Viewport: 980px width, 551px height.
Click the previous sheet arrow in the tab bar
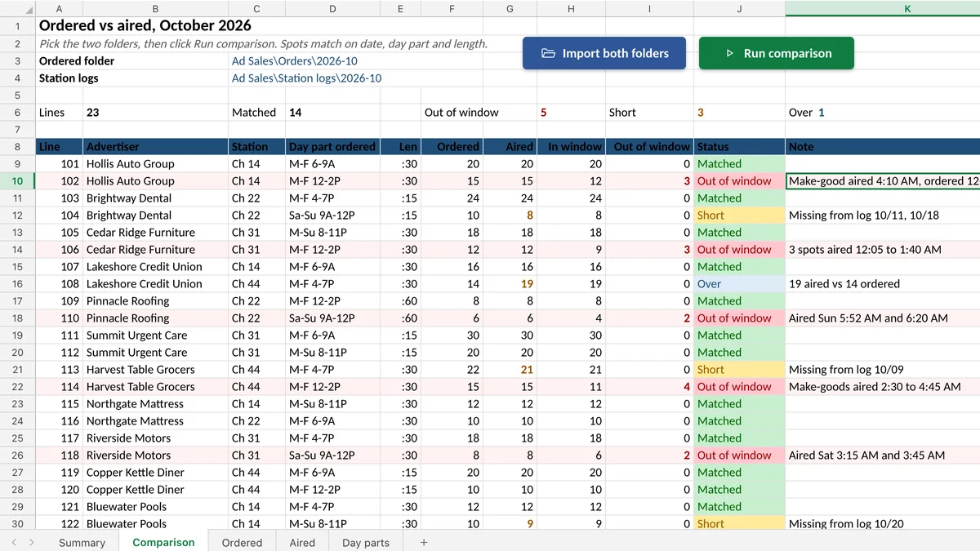coord(13,542)
